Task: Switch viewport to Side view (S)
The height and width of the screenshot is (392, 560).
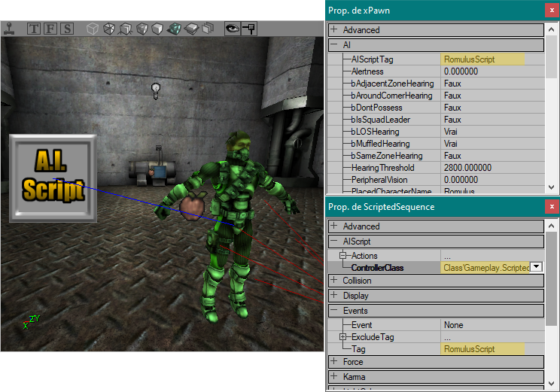Action: 67,29
